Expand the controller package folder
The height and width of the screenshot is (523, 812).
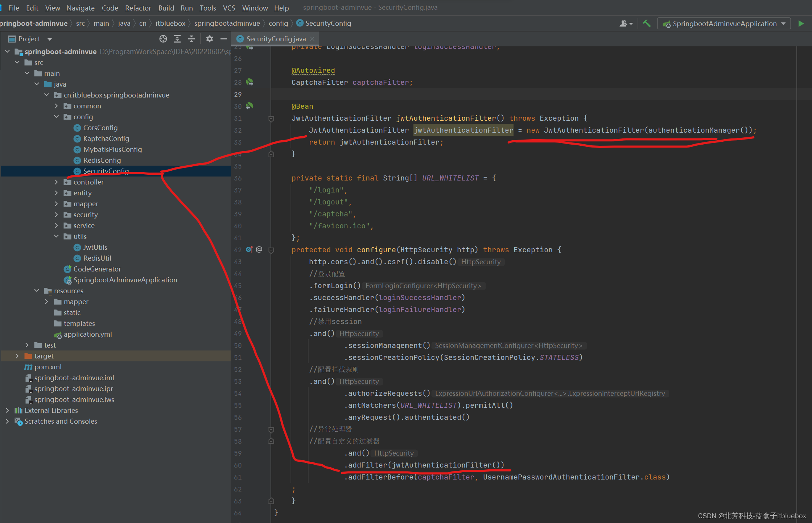(56, 182)
